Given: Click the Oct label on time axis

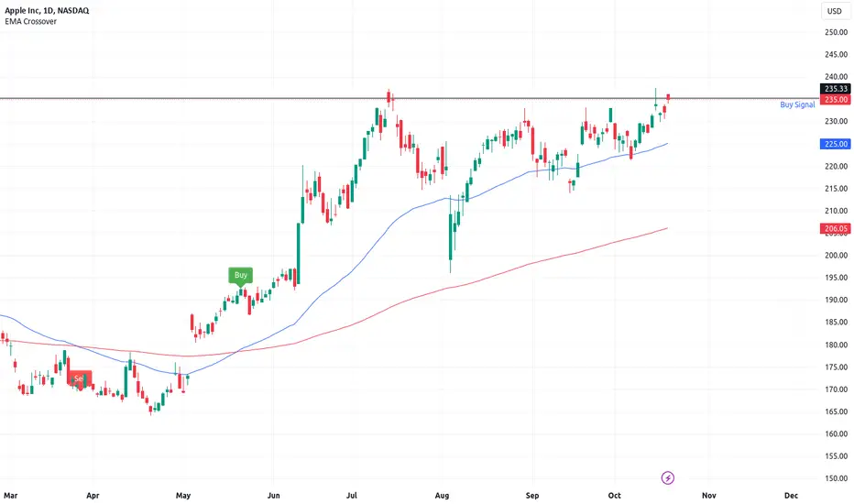Looking at the screenshot, I should (x=614, y=495).
